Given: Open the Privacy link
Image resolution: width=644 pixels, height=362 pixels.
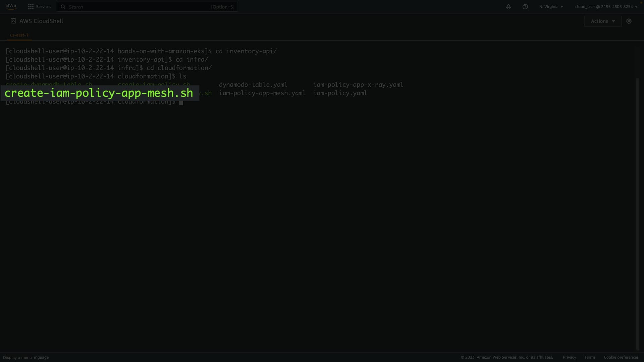Looking at the screenshot, I should click(x=569, y=357).
